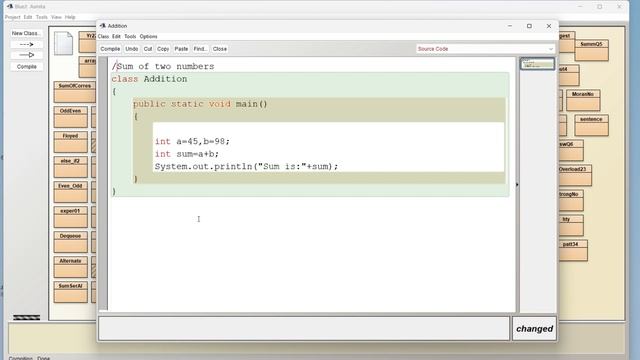Open the Options menu in Addition editor
Image resolution: width=640 pixels, height=360 pixels.
coord(149,36)
